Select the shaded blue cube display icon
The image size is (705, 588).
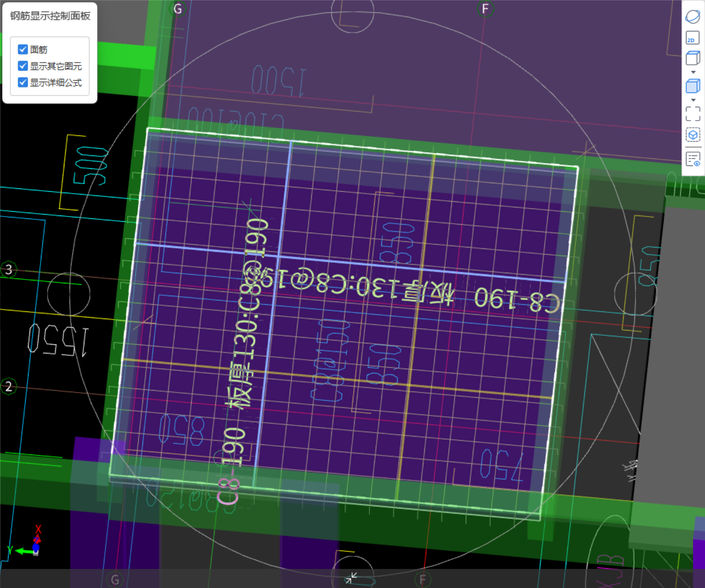[x=693, y=86]
